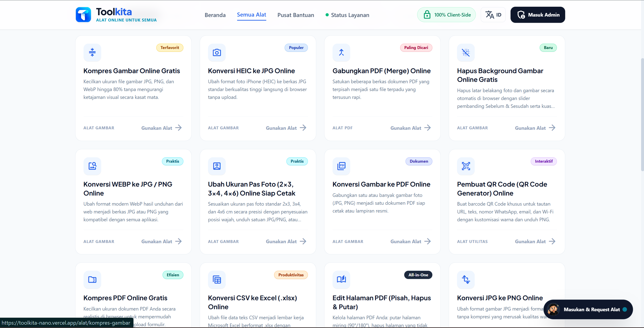
Task: Click the Gunakan Alat arrow on Kompres Gambar
Action: pyautogui.click(x=178, y=128)
